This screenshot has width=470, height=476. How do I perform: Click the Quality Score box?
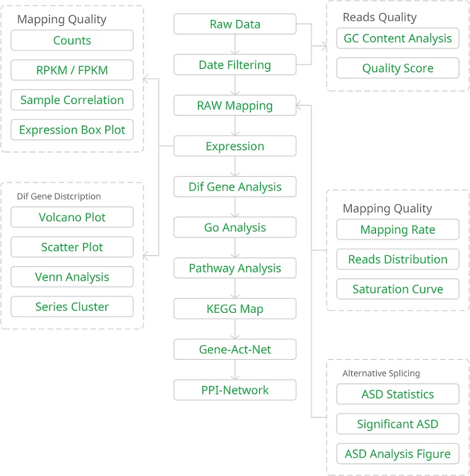[398, 68]
